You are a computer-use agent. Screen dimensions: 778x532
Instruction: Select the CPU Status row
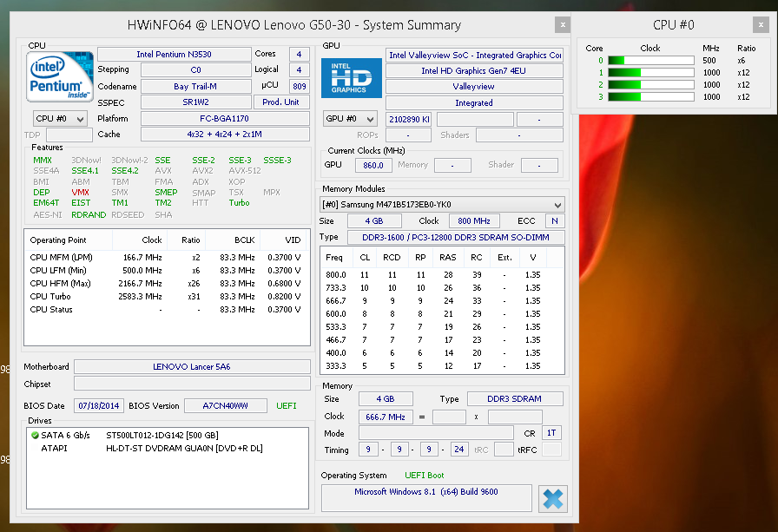click(x=165, y=309)
